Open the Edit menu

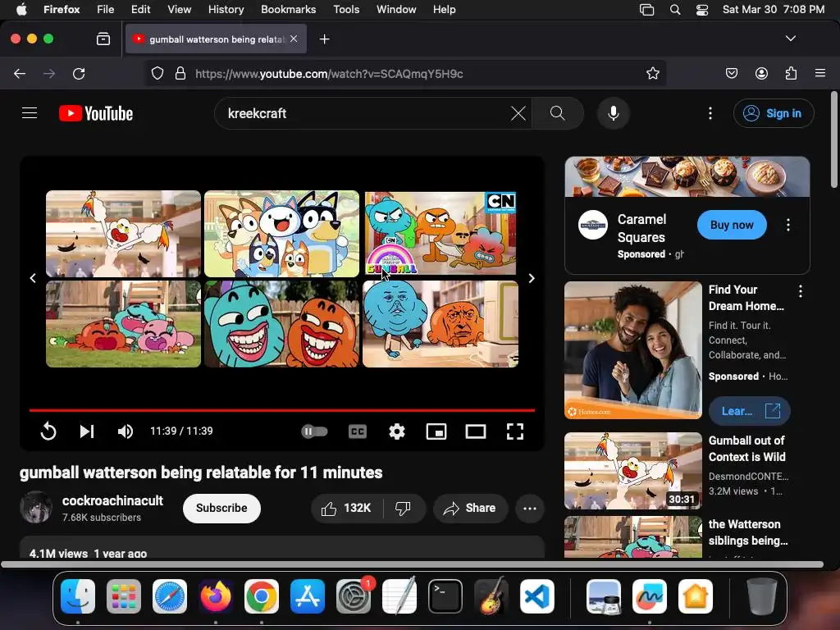(141, 9)
